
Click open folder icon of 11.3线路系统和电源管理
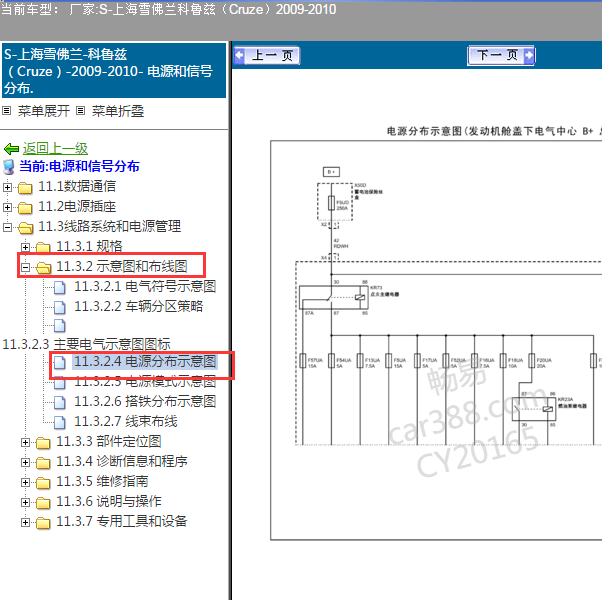point(25,228)
